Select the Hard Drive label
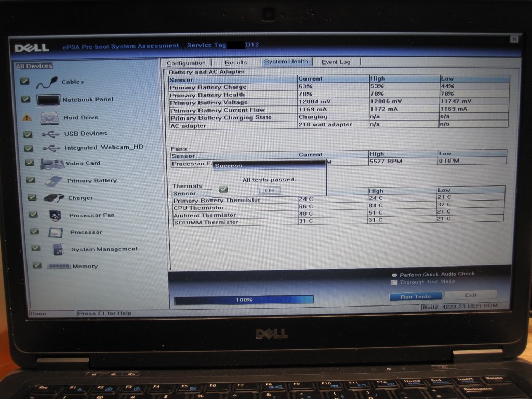Image resolution: width=532 pixels, height=399 pixels. (81, 118)
